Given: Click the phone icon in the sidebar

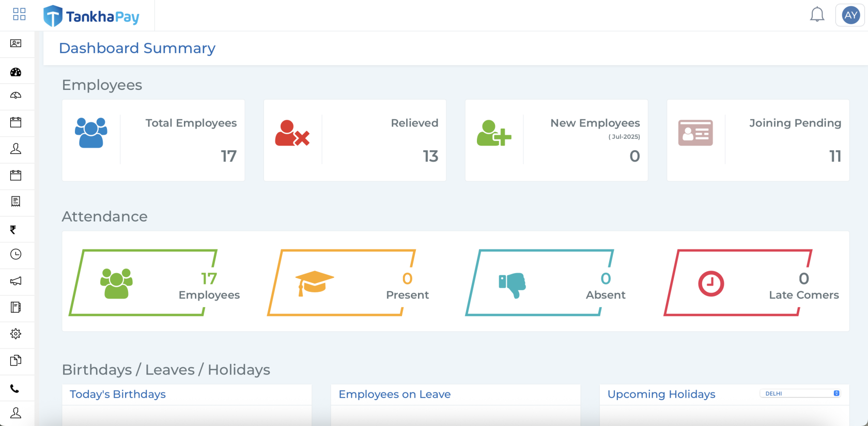Looking at the screenshot, I should pyautogui.click(x=15, y=389).
